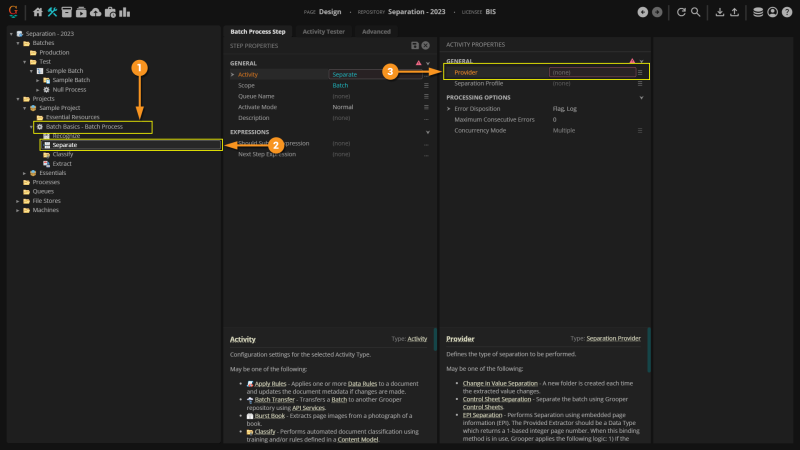Open Separation Provider type link
The image size is (800, 450).
(613, 338)
